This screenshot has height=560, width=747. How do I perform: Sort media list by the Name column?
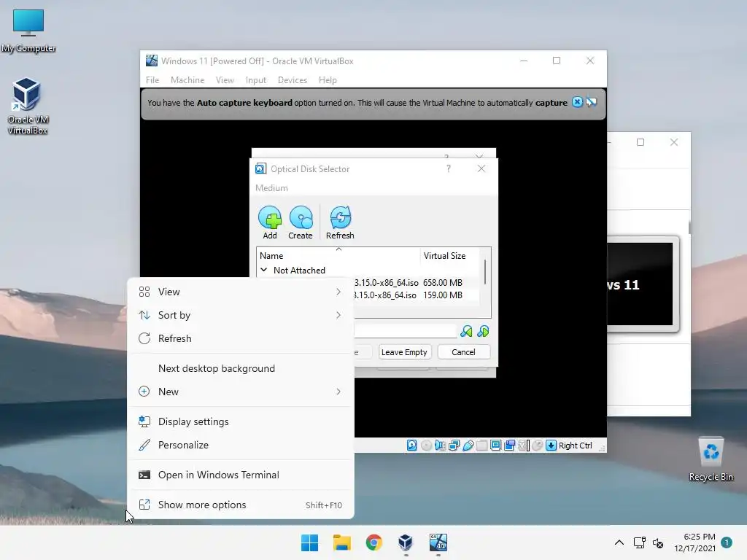338,256
